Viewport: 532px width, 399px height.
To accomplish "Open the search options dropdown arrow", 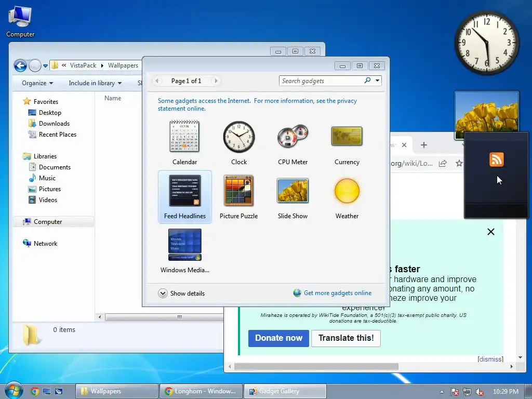I will pos(377,81).
